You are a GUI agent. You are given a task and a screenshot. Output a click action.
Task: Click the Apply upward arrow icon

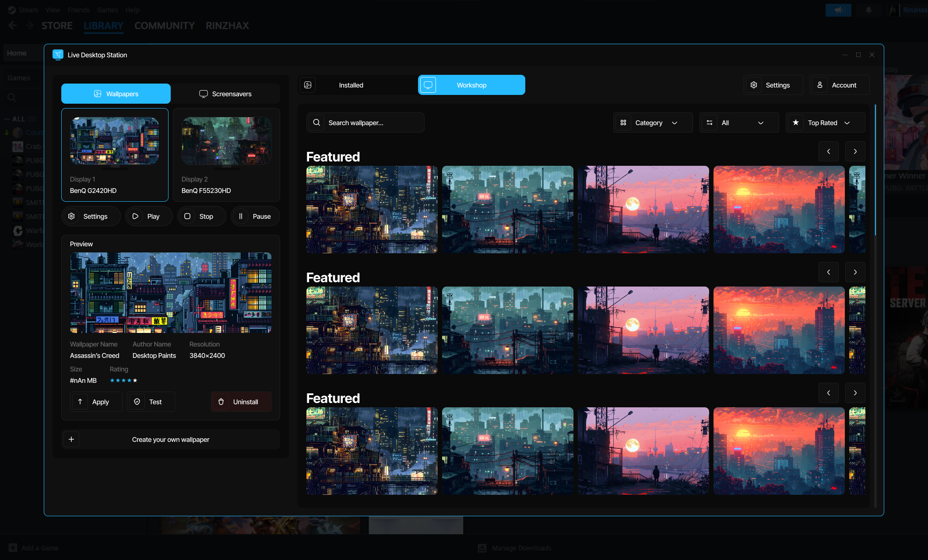[x=80, y=402]
